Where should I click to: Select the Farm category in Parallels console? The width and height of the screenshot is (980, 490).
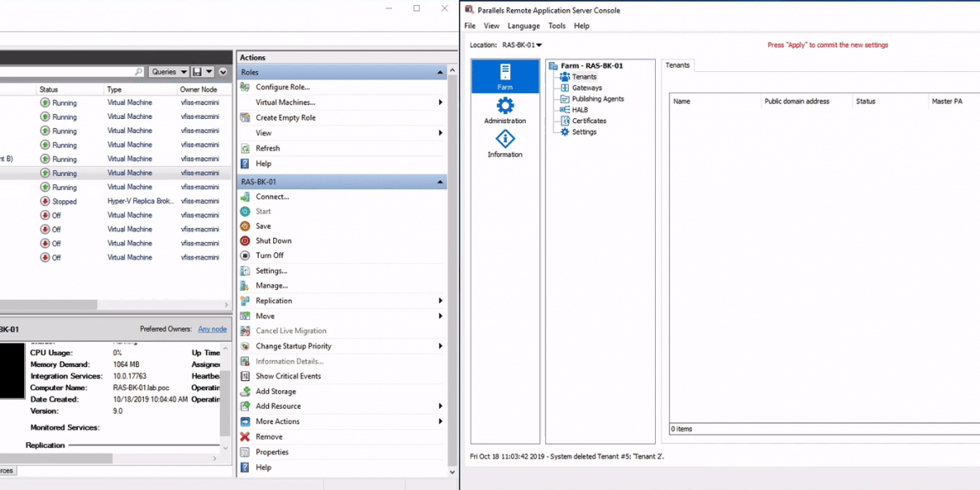click(505, 76)
